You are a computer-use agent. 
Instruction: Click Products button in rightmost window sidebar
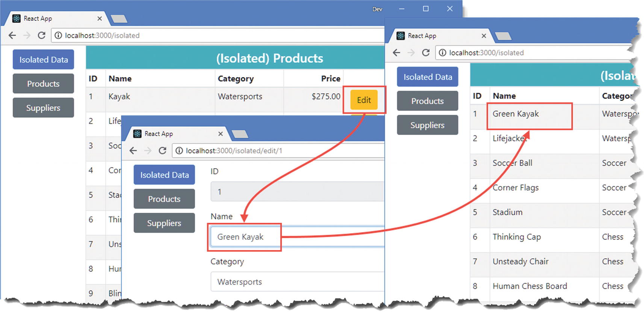[428, 101]
